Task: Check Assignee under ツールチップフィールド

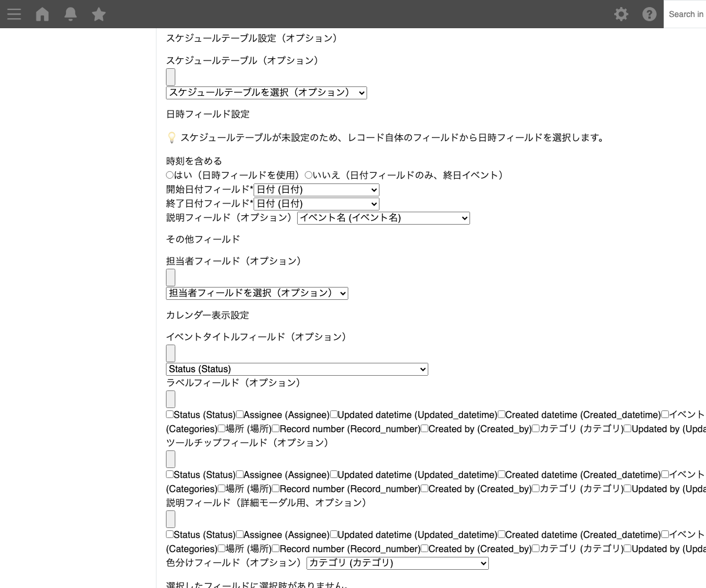Action: [x=240, y=475]
